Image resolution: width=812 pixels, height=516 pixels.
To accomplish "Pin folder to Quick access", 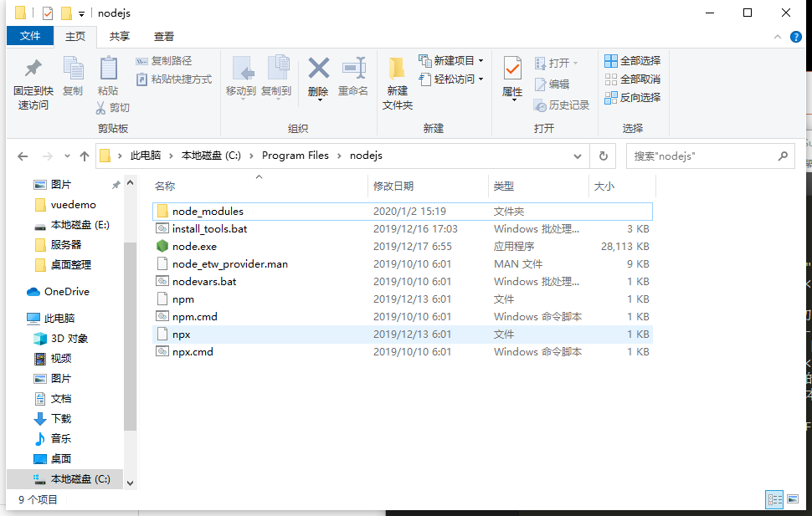I will point(33,83).
